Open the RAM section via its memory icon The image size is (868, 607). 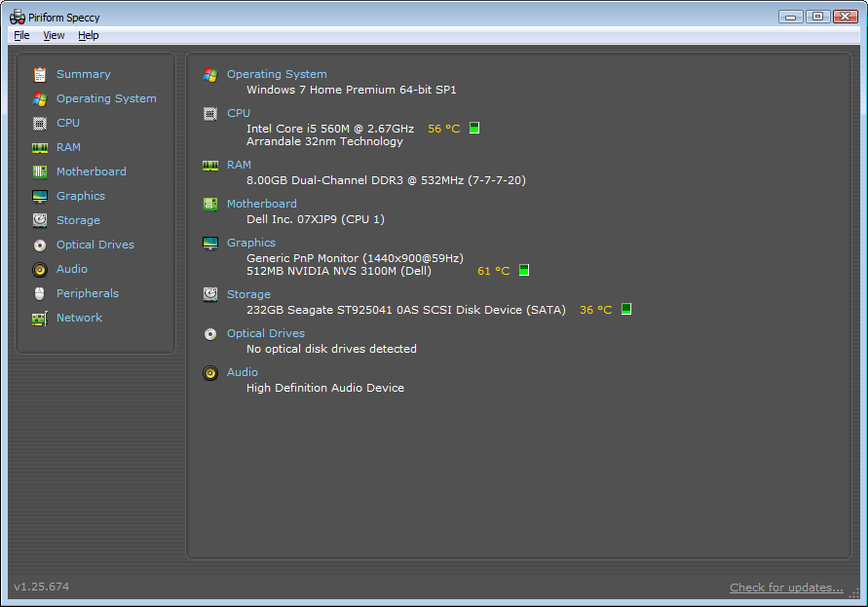[x=40, y=147]
